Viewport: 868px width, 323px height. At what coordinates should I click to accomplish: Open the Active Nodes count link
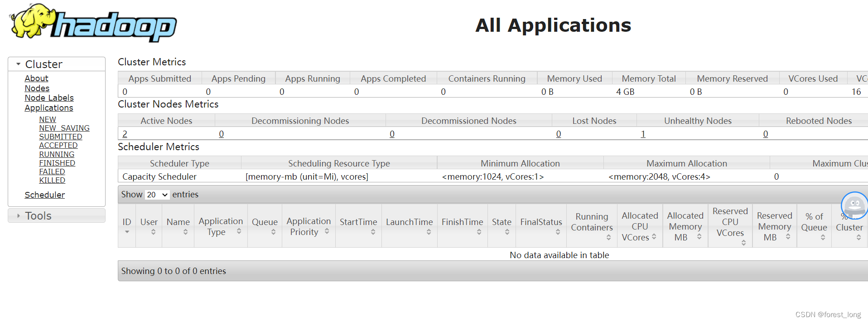pyautogui.click(x=125, y=134)
